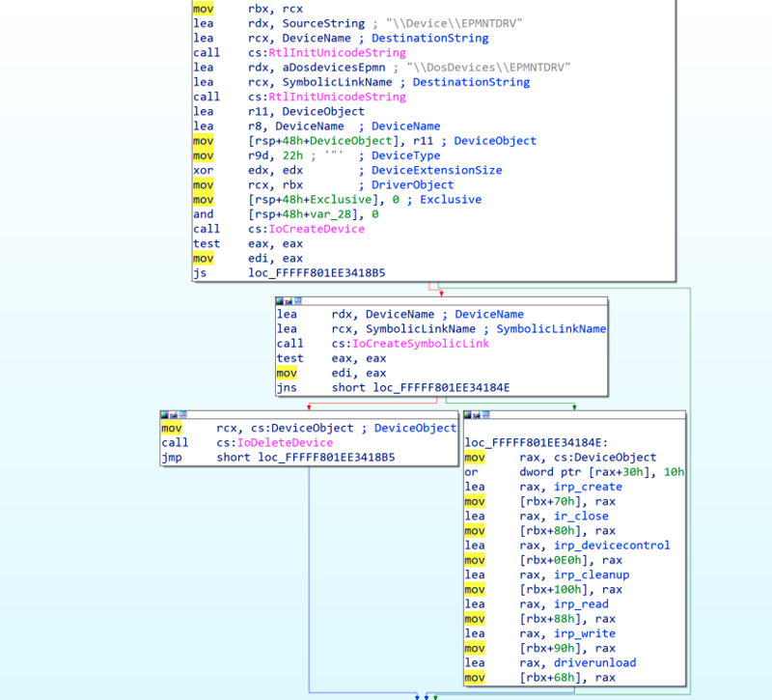Click loc_FFFFF801EE3418B5 in the js instruction
The height and width of the screenshot is (700, 772).
[x=317, y=273]
